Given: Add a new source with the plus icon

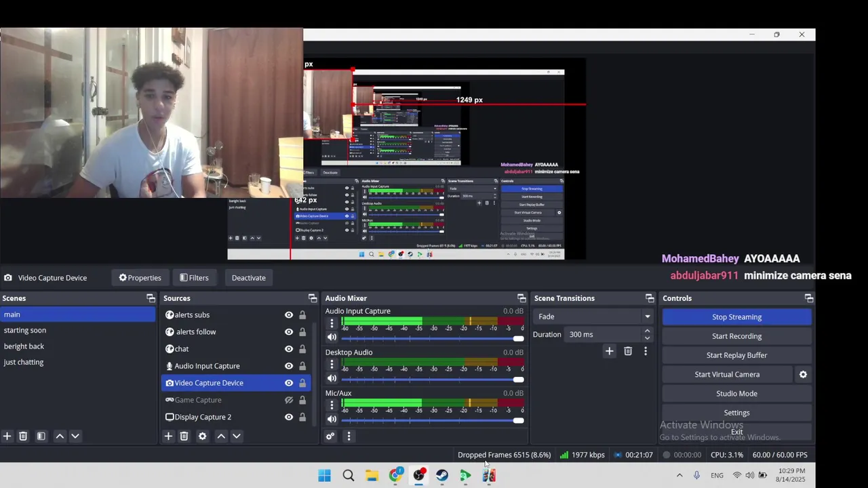Looking at the screenshot, I should pyautogui.click(x=168, y=436).
